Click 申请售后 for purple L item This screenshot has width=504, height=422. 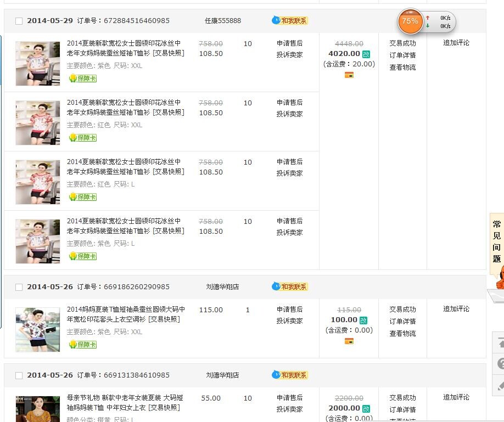(x=289, y=221)
